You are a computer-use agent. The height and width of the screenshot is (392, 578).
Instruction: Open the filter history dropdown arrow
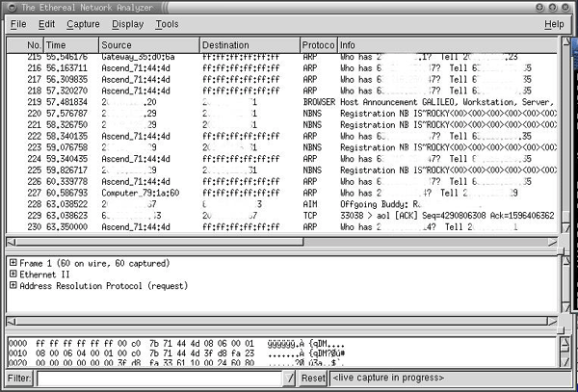pyautogui.click(x=290, y=379)
